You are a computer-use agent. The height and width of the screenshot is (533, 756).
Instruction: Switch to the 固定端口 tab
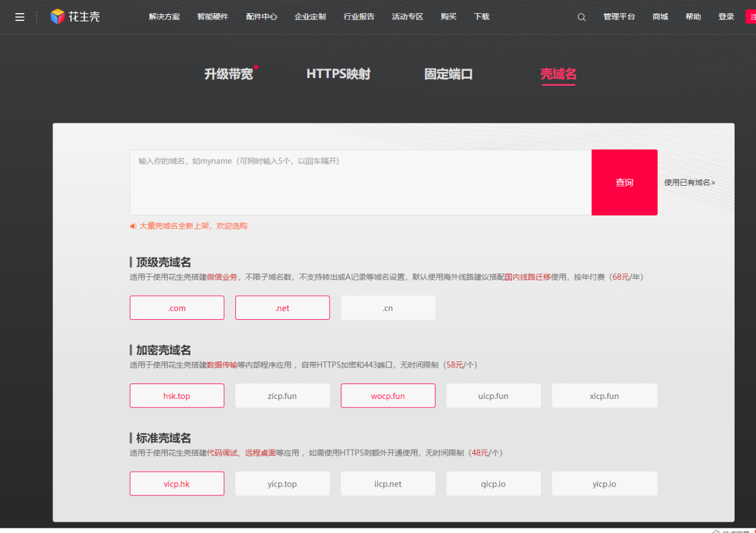coord(449,74)
